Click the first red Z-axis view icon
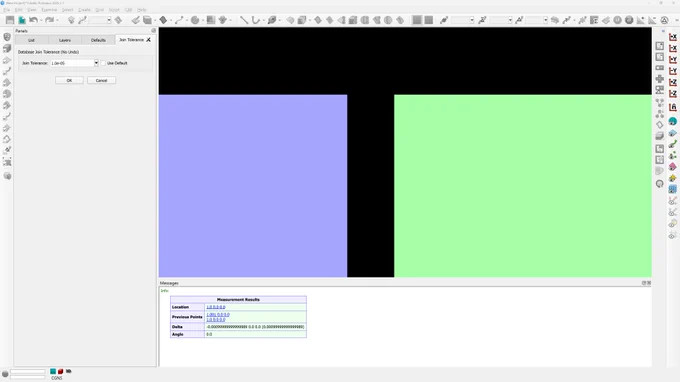Screen dimensions: 680x382 tap(673, 82)
